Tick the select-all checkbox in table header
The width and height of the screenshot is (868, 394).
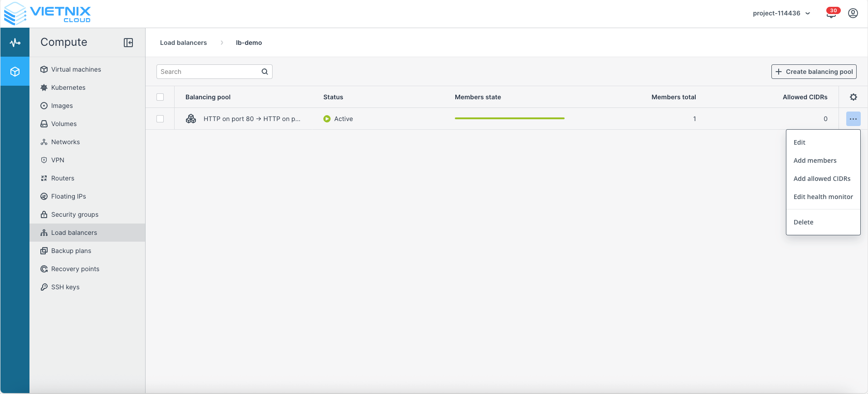pos(160,97)
